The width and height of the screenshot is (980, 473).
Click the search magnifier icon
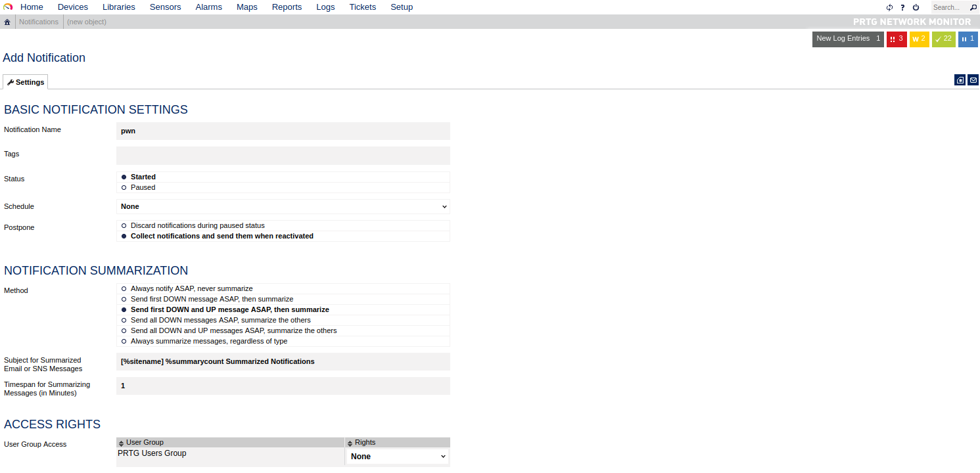pyautogui.click(x=973, y=7)
